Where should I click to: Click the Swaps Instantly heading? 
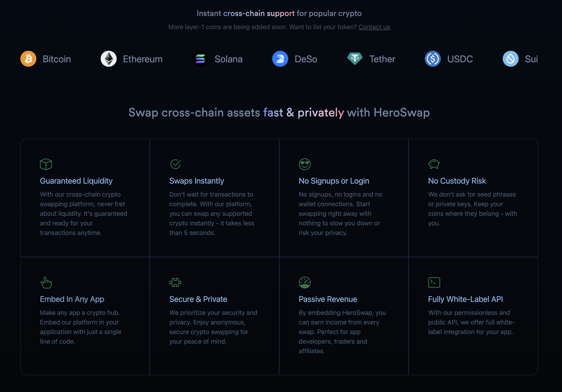point(197,181)
